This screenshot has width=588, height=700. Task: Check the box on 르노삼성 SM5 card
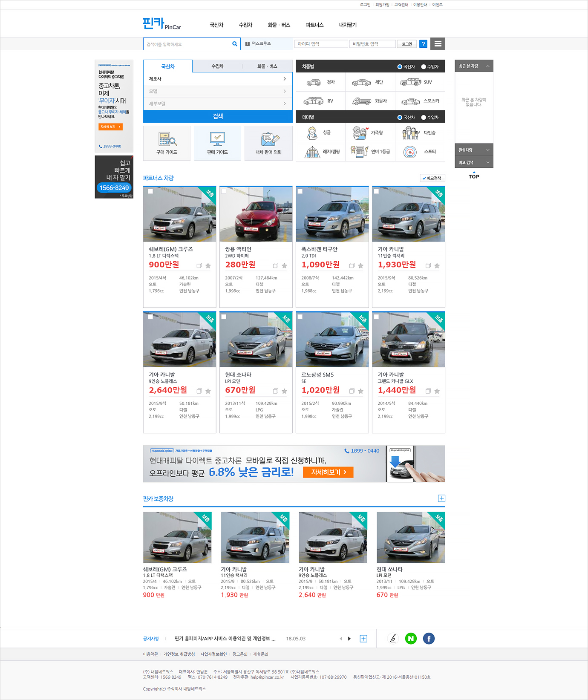[300, 317]
